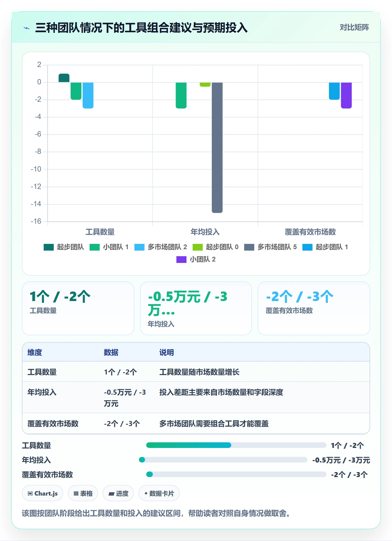Toggle the lime 起步团队 0 legend swatch

click(198, 247)
